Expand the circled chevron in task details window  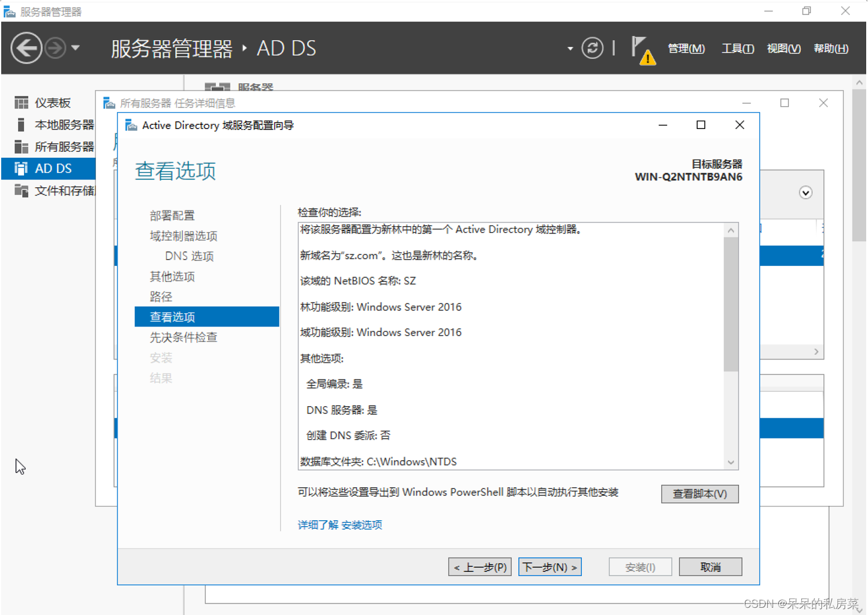pyautogui.click(x=806, y=193)
